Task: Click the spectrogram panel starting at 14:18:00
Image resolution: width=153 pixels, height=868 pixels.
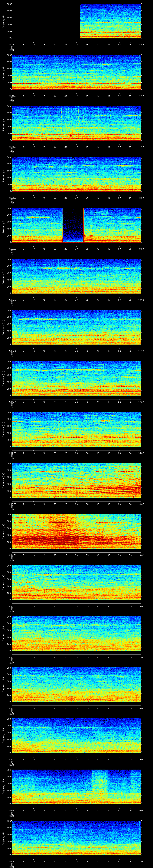Action: click(x=77, y=736)
